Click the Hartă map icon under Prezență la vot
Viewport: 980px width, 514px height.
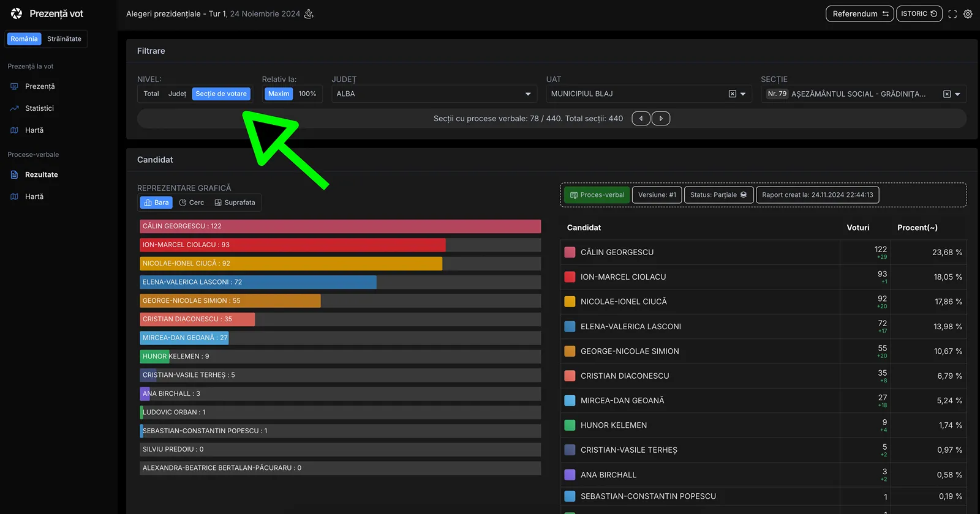click(x=14, y=130)
